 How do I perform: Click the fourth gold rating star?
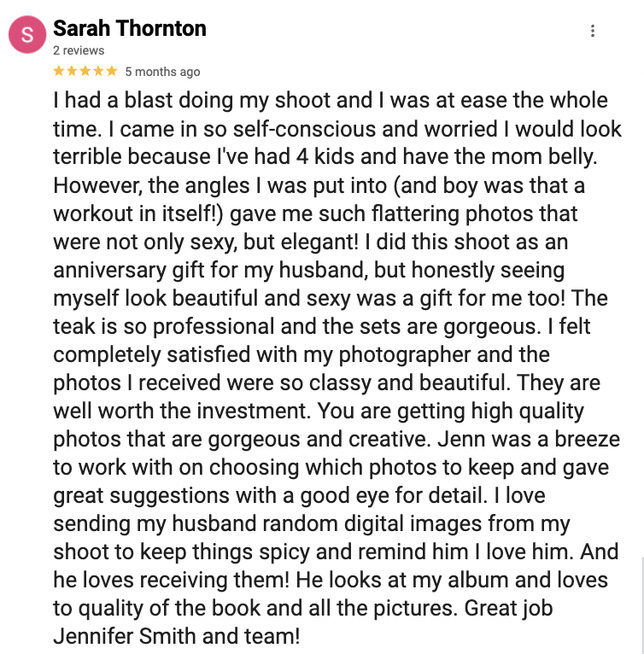[98, 71]
